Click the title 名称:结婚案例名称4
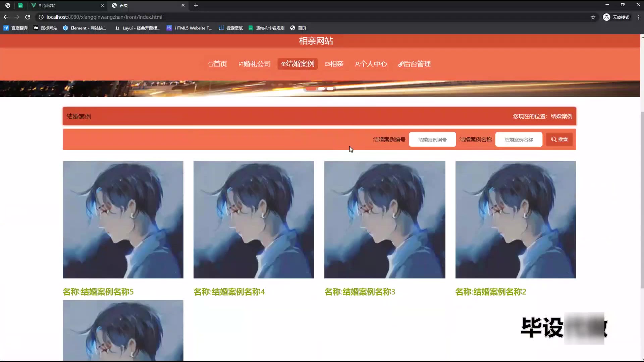 pyautogui.click(x=229, y=292)
